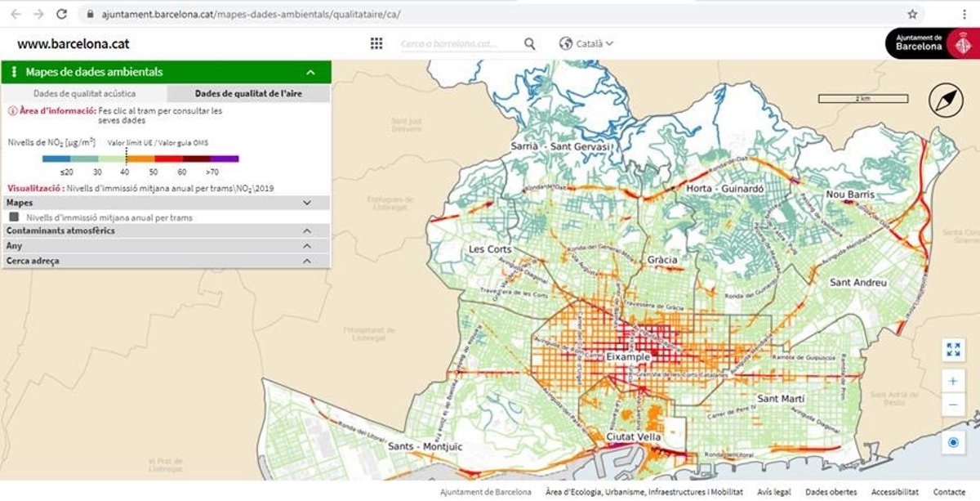Reload the page in the browser
The image size is (980, 501).
[61, 14]
